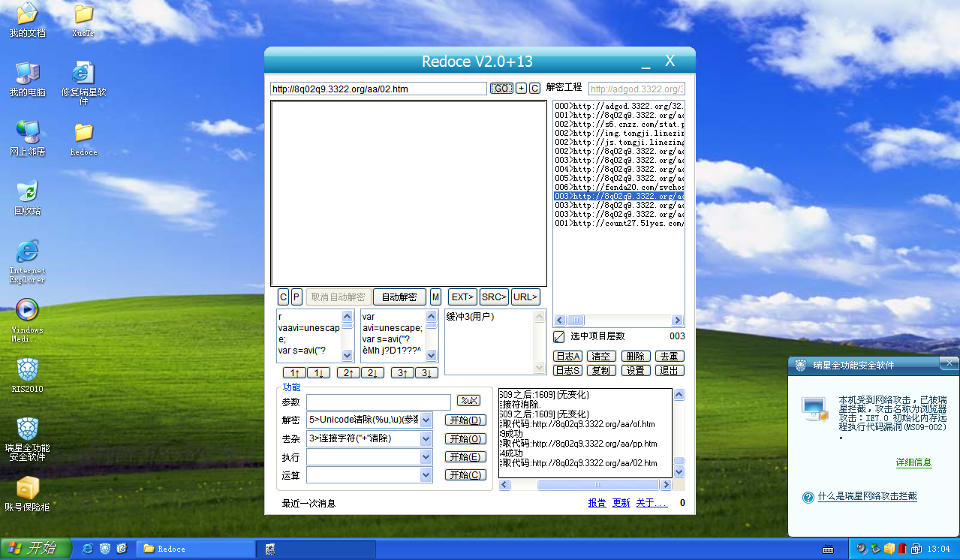
Task: Select the 回收站 recycle bin icon
Action: pos(27,198)
